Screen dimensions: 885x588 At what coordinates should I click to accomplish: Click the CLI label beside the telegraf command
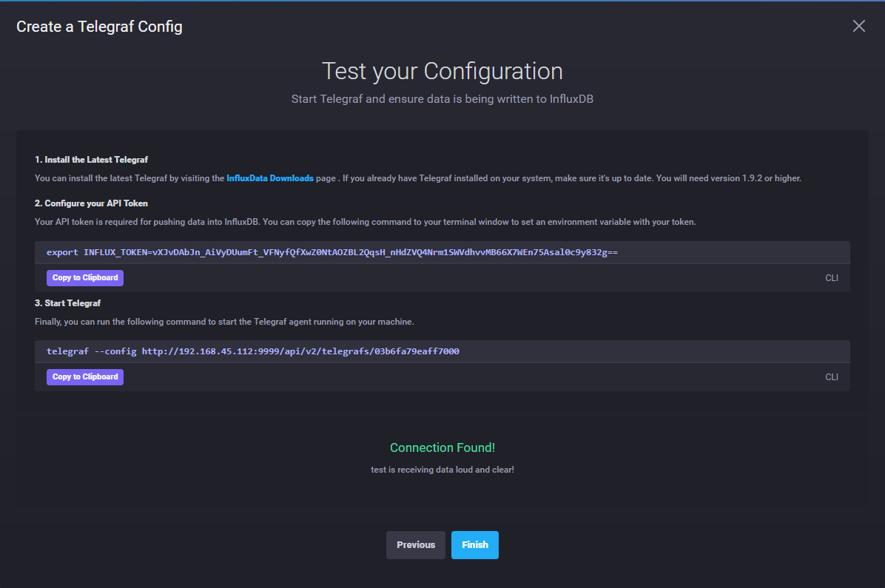[832, 377]
